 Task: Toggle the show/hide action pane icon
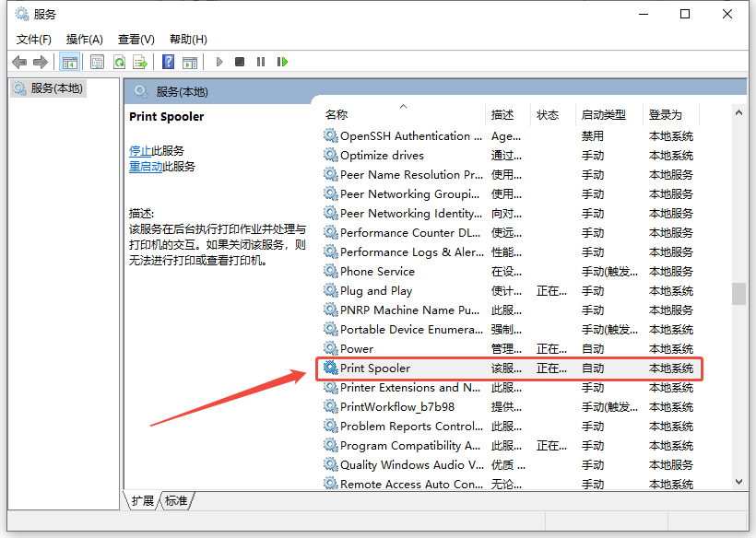tap(190, 62)
